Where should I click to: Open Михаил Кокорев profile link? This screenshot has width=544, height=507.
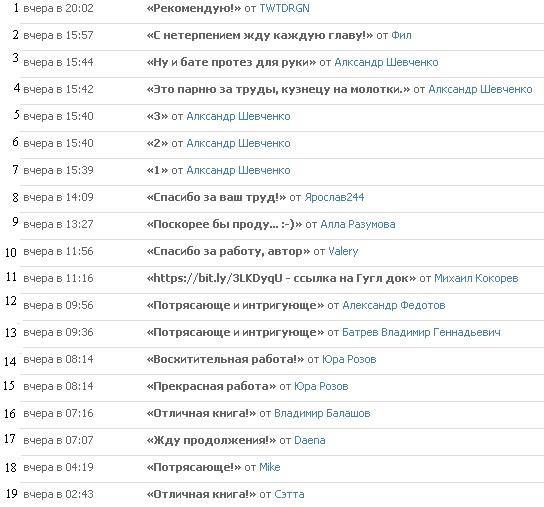pyautogui.click(x=476, y=278)
